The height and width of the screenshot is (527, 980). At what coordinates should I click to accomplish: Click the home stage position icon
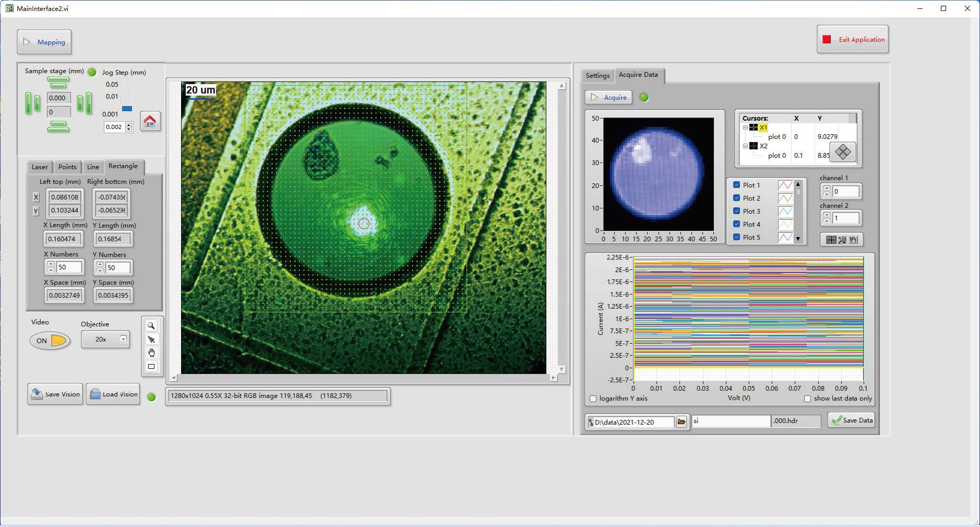pos(150,122)
